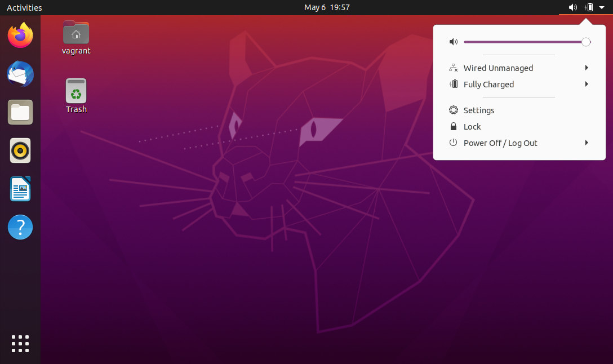Open Settings from the system menu
613x364 pixels.
[479, 110]
